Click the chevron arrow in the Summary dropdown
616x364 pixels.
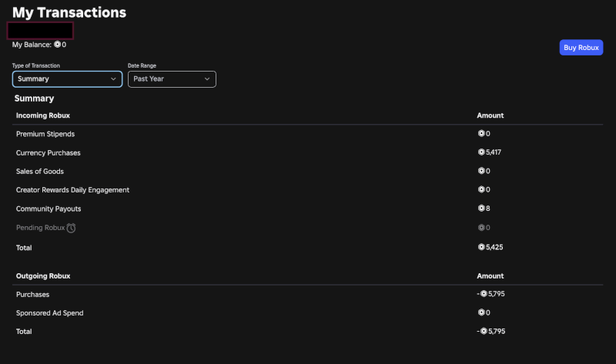coord(113,78)
